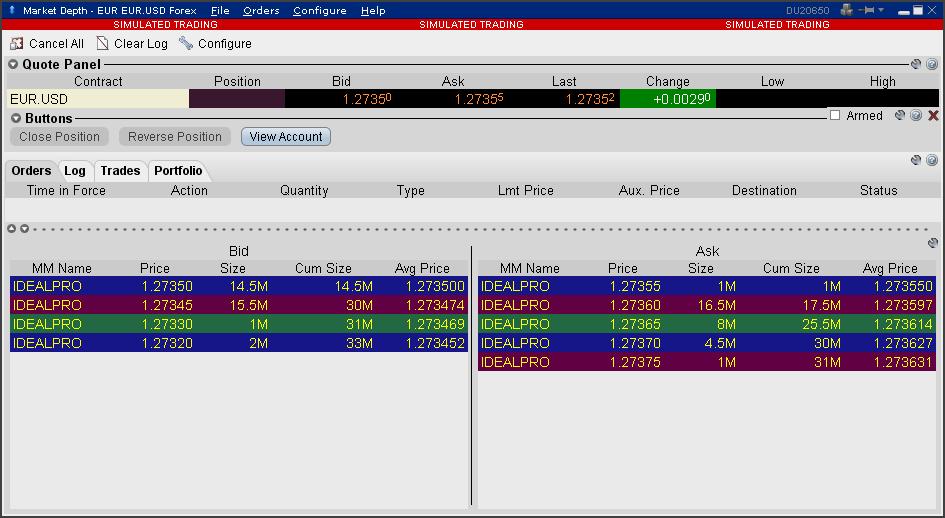Select bid row at price 1.27345

coord(239,305)
